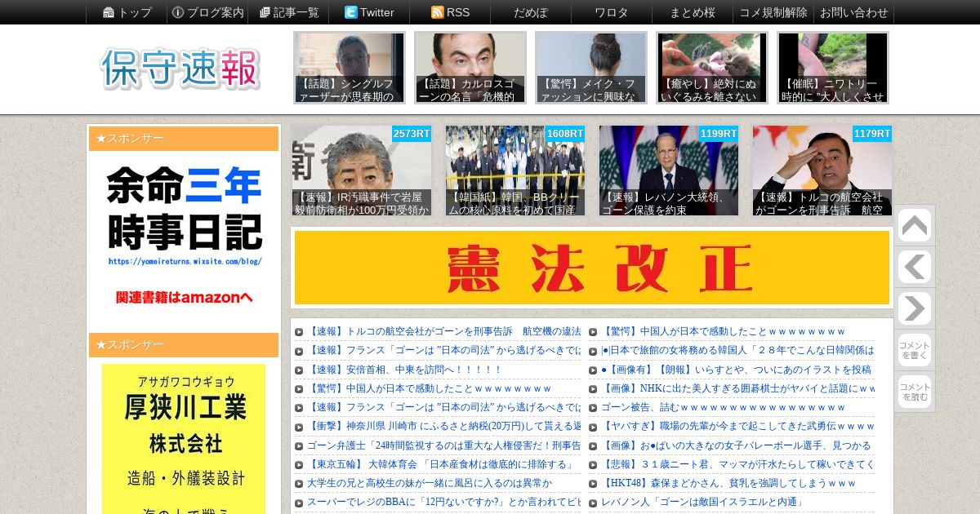The image size is (980, 514).
Task: Click the left chevron previous button
Action: pos(914,268)
